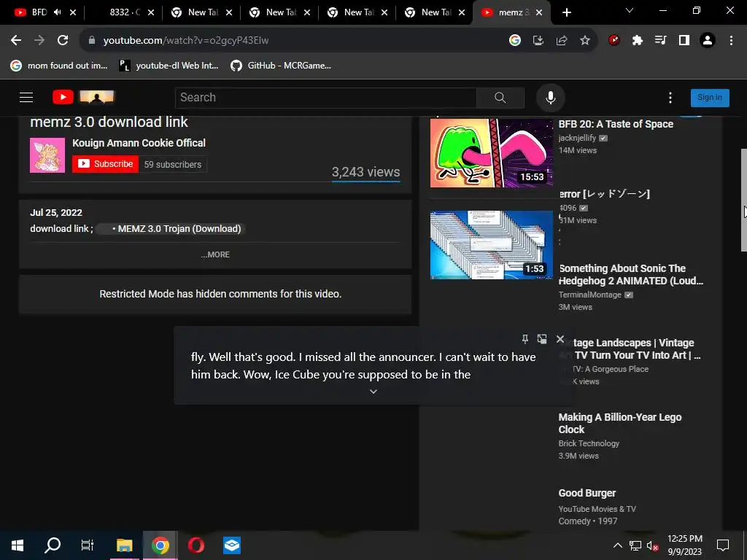Viewport: 747px width, 560px height.
Task: Open the media control icon in toolbar
Action: 660,41
